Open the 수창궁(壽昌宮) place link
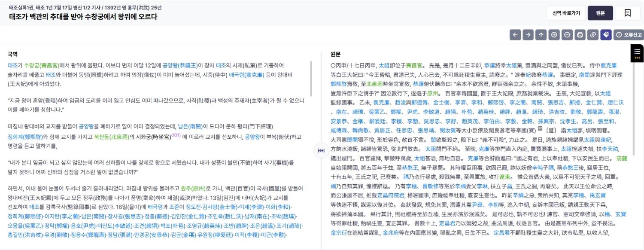This screenshot has width=644, height=250. click(43, 65)
